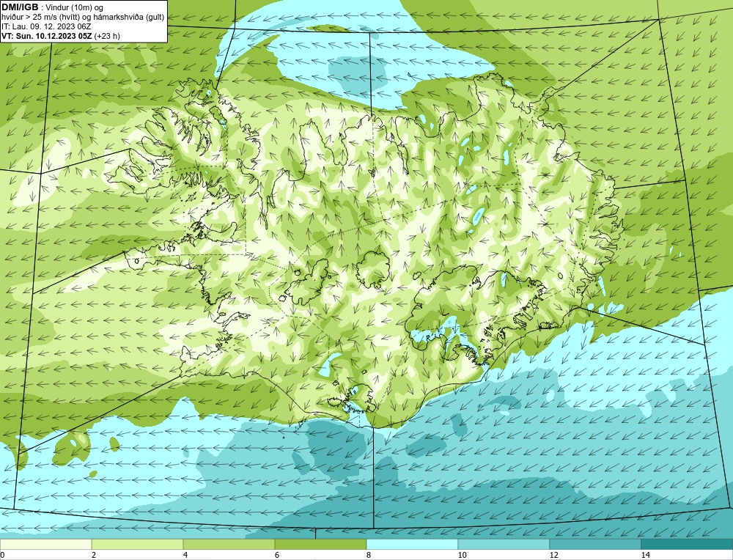Click the '(+23 h)' forecast offset text

click(107, 35)
